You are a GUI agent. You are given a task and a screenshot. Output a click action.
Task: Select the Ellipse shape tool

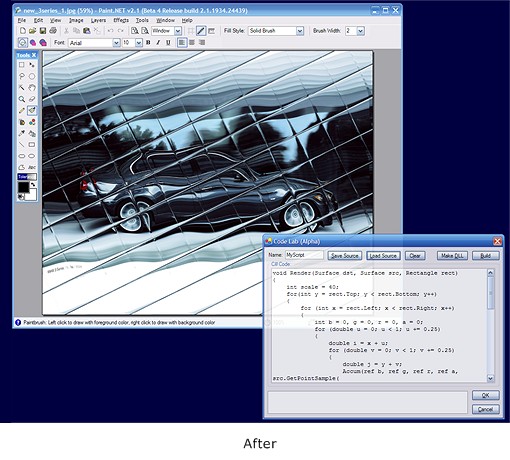(32, 156)
